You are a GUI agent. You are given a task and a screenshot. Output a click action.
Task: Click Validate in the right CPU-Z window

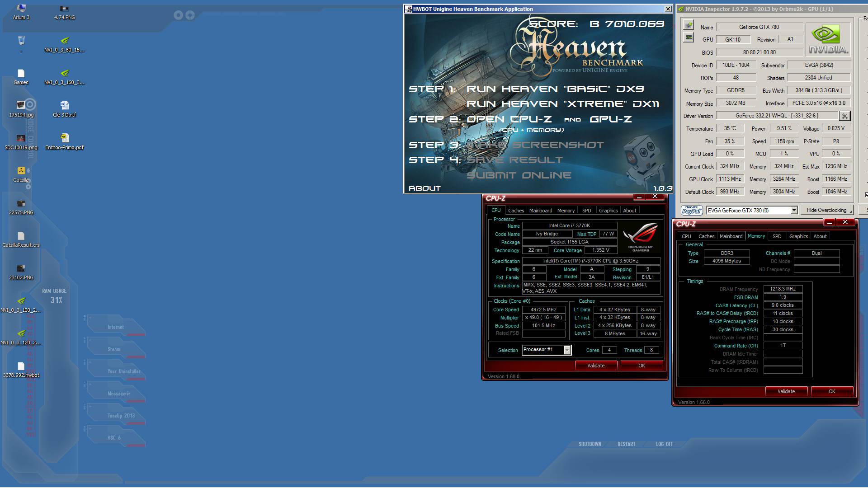(x=786, y=391)
